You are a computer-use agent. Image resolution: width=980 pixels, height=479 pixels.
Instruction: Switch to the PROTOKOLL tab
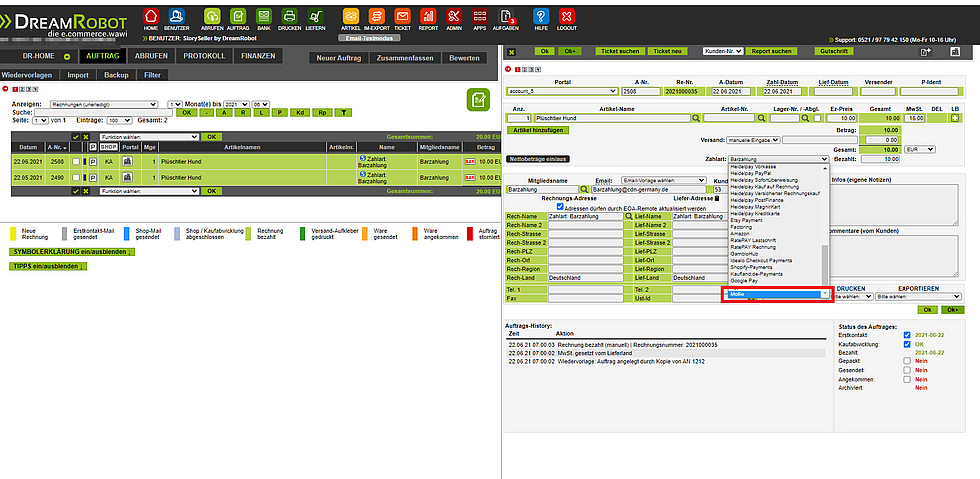click(204, 56)
